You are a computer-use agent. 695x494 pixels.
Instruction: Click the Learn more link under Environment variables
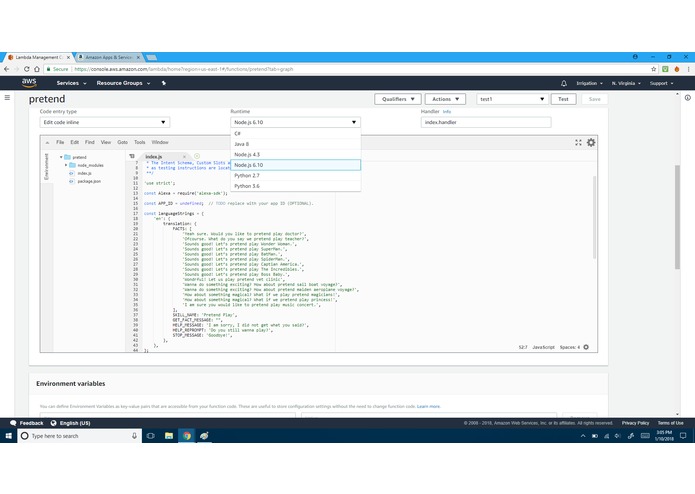point(428,406)
